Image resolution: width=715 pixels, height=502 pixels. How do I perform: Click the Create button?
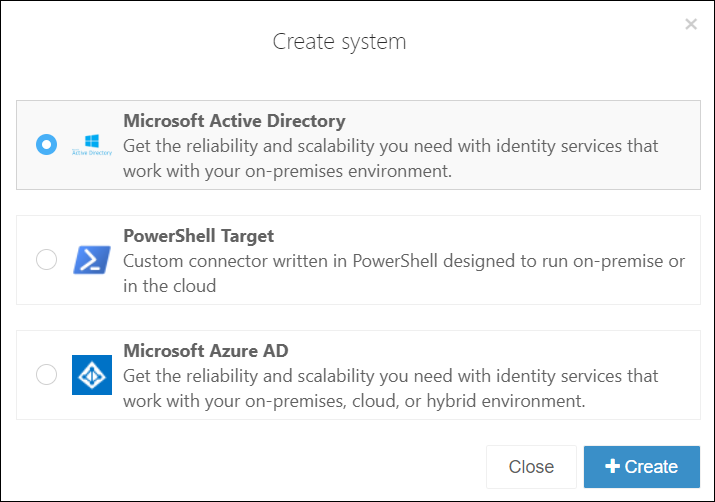pyautogui.click(x=642, y=467)
